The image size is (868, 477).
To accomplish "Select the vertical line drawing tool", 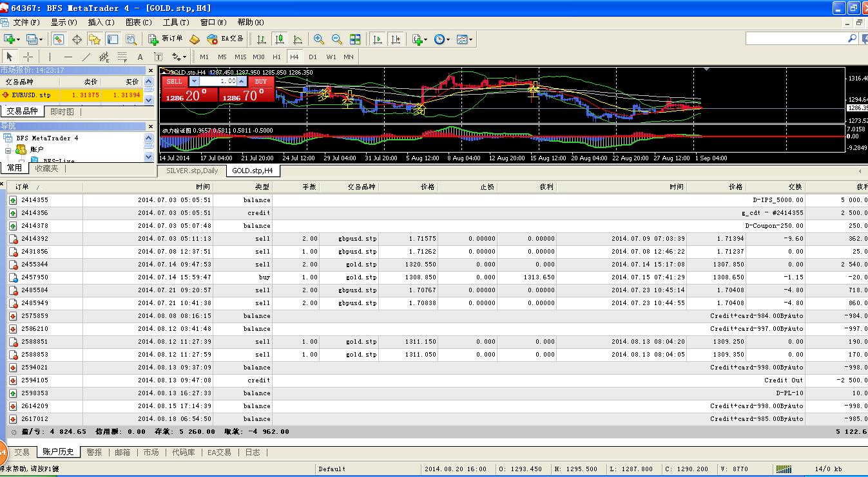I will pyautogui.click(x=50, y=57).
